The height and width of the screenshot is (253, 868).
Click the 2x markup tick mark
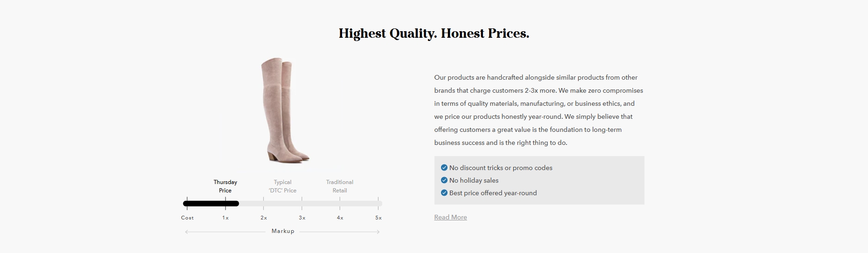(x=264, y=204)
